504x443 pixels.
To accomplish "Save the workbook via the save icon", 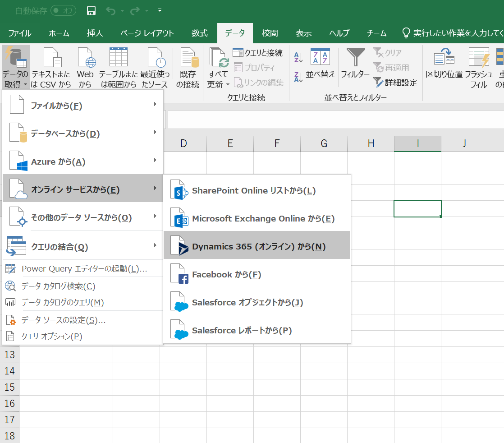I will coord(91,10).
